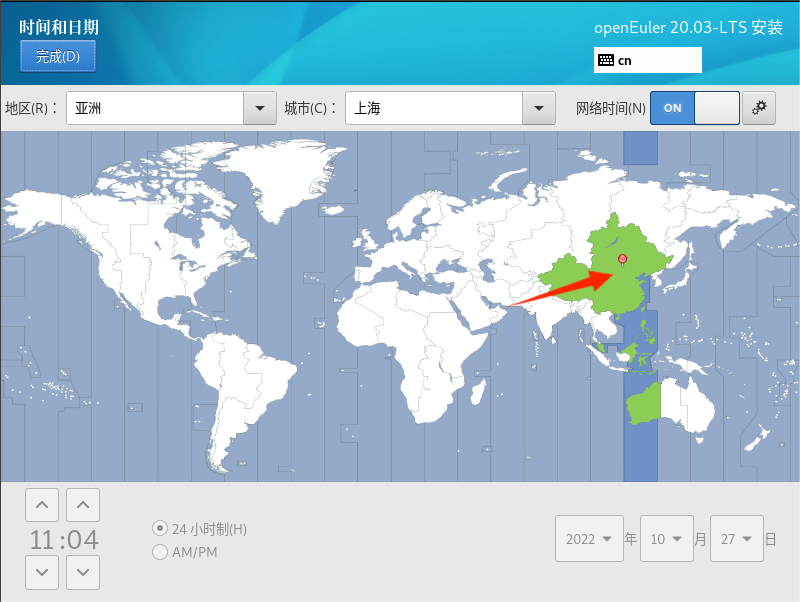Open the year 2022 dropdown
This screenshot has width=800, height=602.
tap(589, 539)
